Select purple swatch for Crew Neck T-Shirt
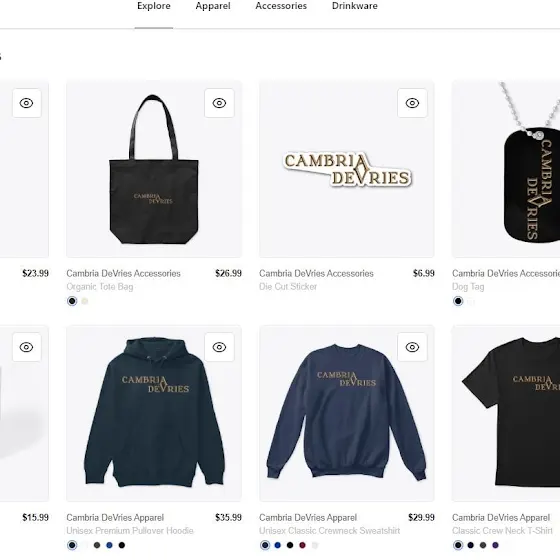This screenshot has height=560, width=560. point(495,545)
